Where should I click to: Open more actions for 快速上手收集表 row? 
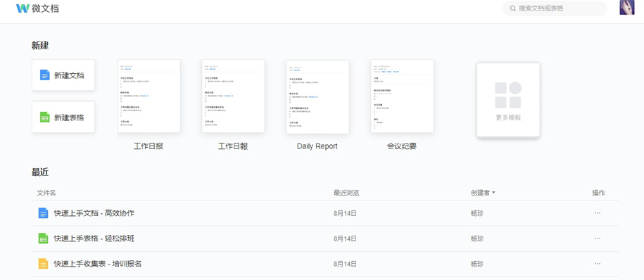coord(598,264)
